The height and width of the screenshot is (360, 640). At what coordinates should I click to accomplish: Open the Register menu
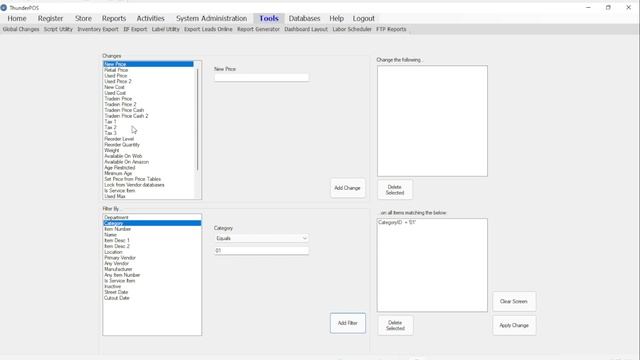coord(51,18)
